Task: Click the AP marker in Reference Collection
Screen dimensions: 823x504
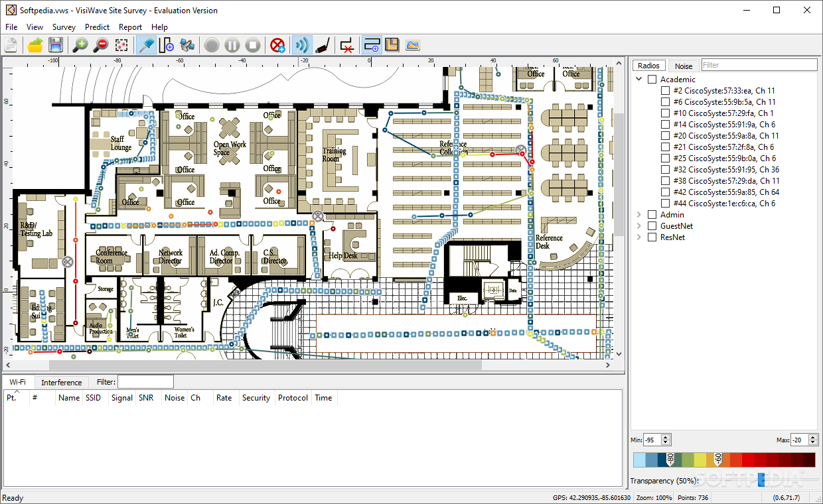Action: click(x=520, y=151)
